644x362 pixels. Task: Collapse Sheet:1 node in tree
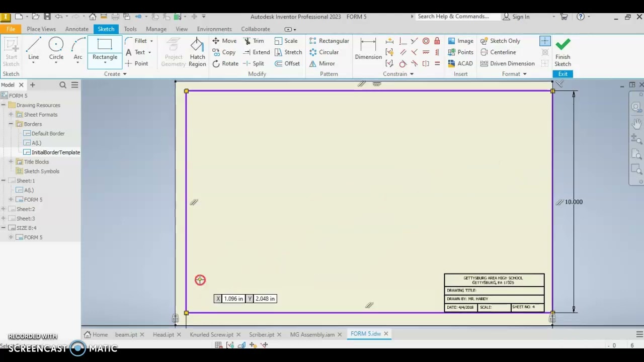pos(4,180)
